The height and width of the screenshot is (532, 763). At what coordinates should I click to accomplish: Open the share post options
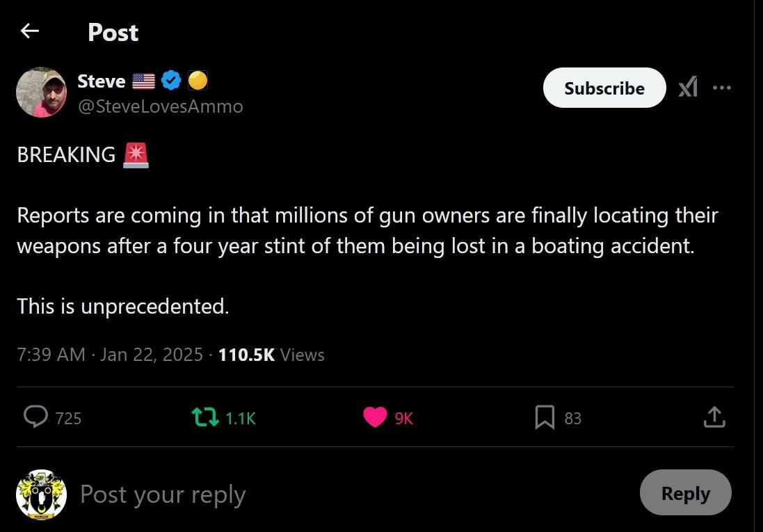point(714,417)
